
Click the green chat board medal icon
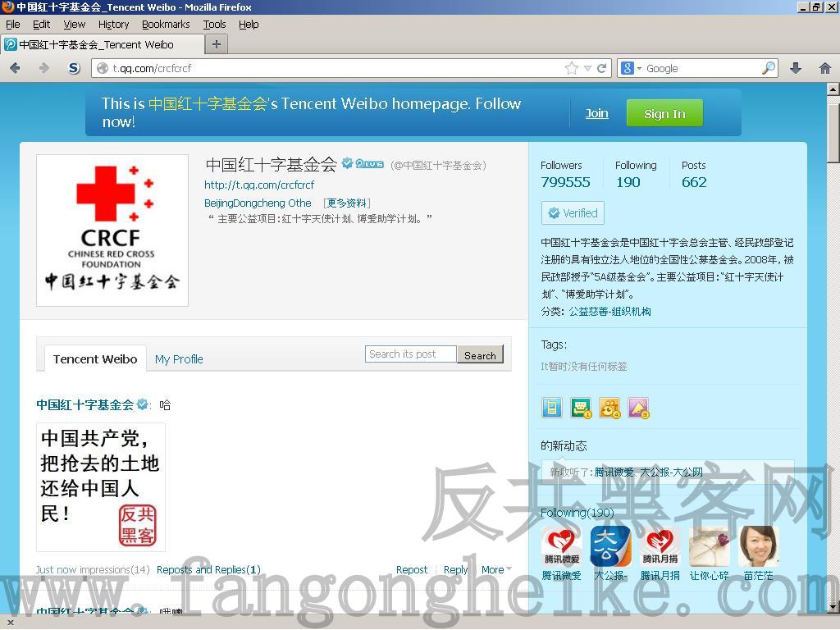tap(581, 408)
